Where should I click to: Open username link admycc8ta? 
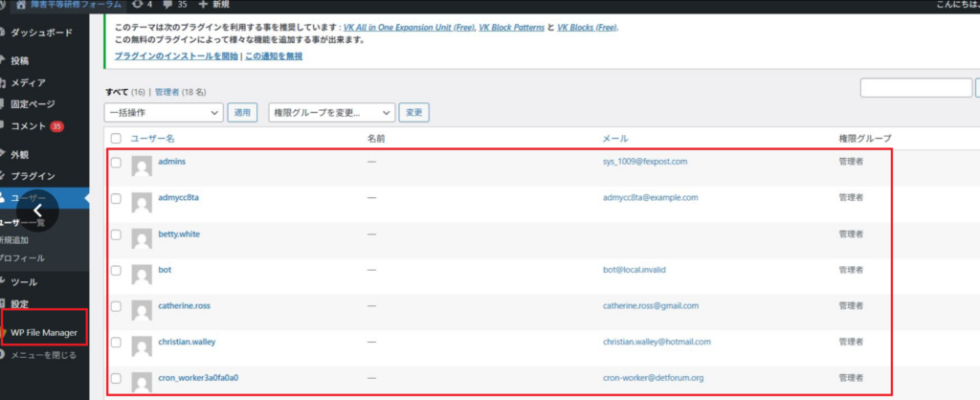tap(179, 197)
